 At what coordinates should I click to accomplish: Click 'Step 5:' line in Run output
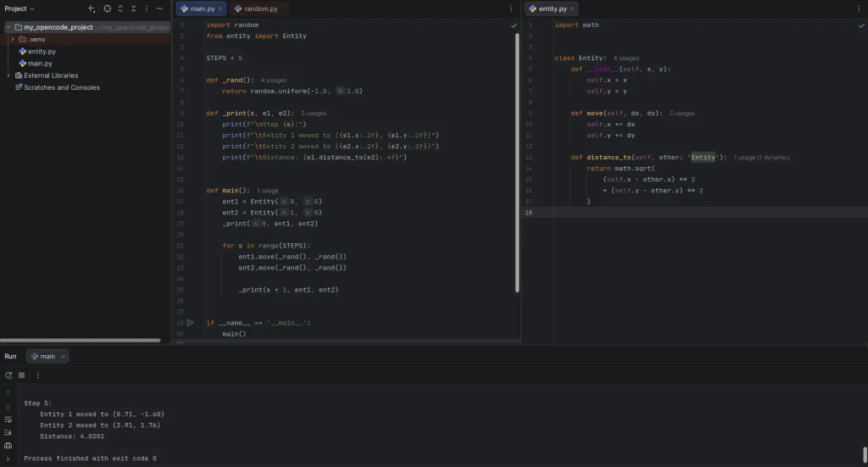point(37,403)
